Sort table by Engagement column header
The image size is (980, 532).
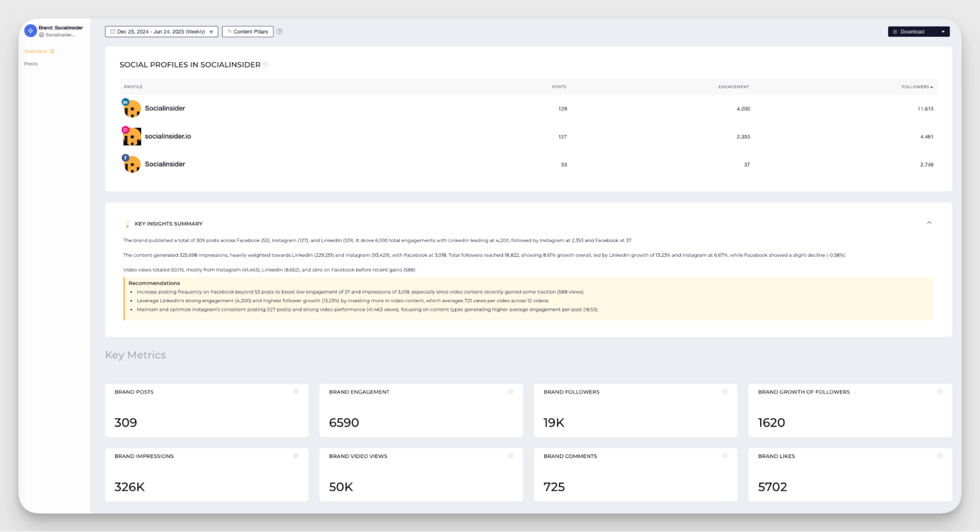pyautogui.click(x=733, y=87)
